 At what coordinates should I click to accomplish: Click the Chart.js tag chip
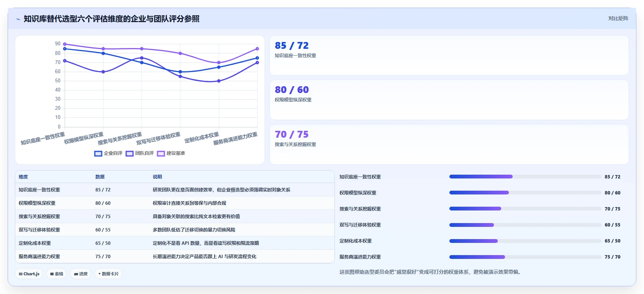coord(29,274)
